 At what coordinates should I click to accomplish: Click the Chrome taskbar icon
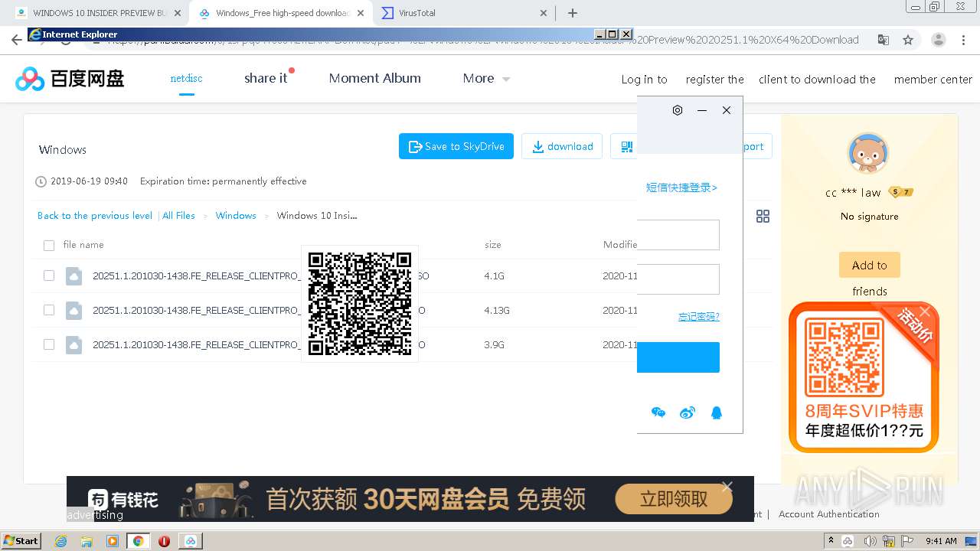[139, 541]
